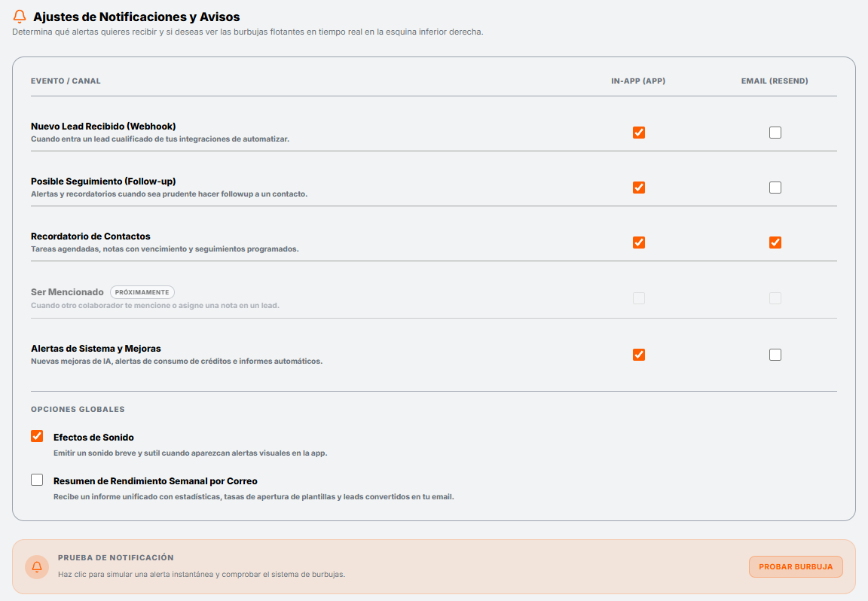
Task: Click the In-App (App) column header
Action: pos(638,81)
